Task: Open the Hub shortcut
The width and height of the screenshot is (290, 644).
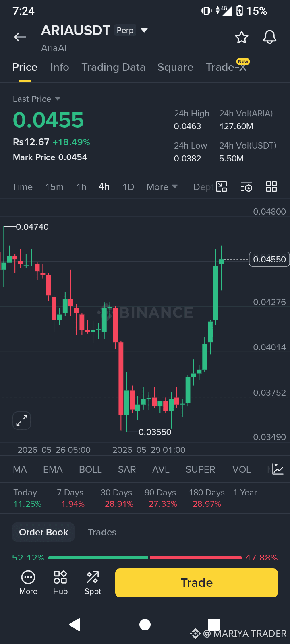Action: 60,583
